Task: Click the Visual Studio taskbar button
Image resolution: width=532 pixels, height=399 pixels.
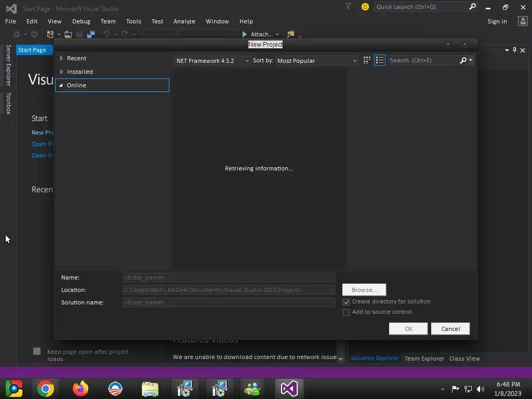Action: coord(289,389)
